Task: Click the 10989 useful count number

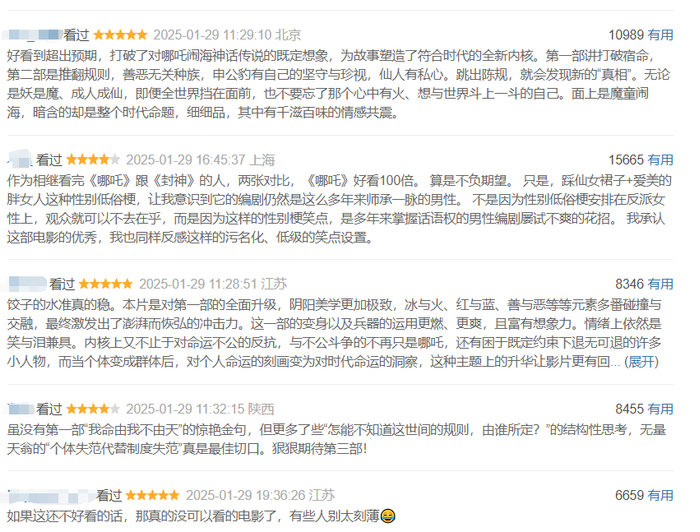Action: (x=626, y=35)
